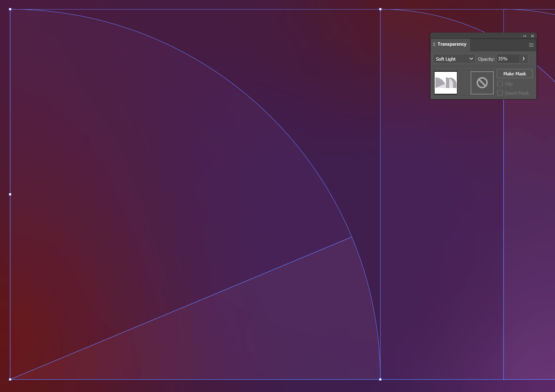
Task: Click the empty opacity mask thumbnail
Action: click(x=482, y=83)
